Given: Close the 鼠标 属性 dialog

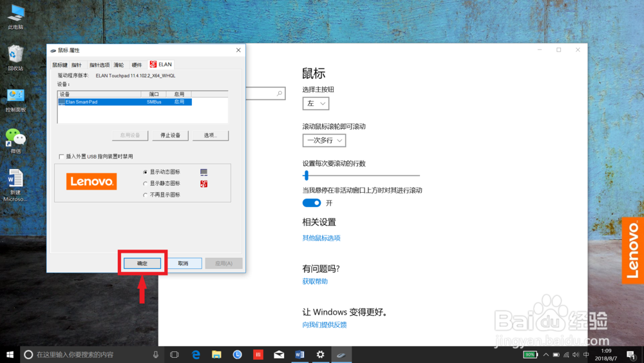Looking at the screenshot, I should 238,50.
